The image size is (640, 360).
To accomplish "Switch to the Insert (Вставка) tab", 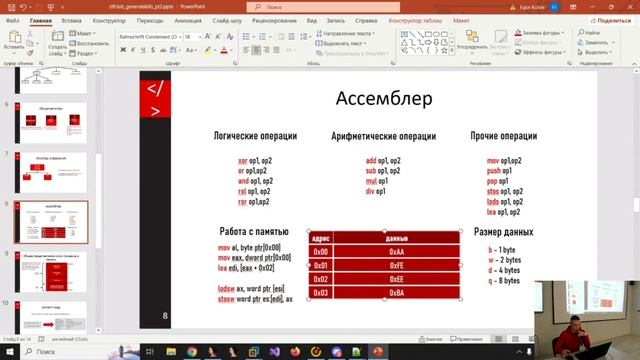I will click(x=71, y=20).
